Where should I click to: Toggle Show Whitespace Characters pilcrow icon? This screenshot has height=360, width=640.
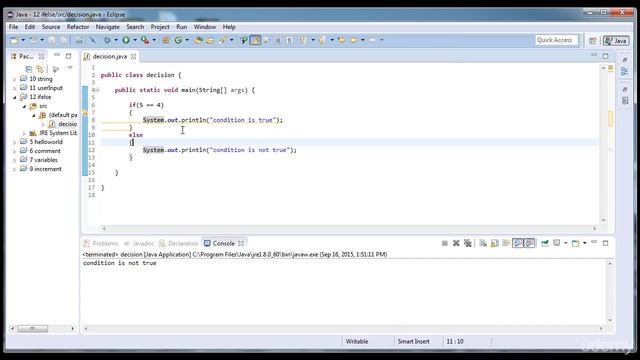pyautogui.click(x=289, y=40)
